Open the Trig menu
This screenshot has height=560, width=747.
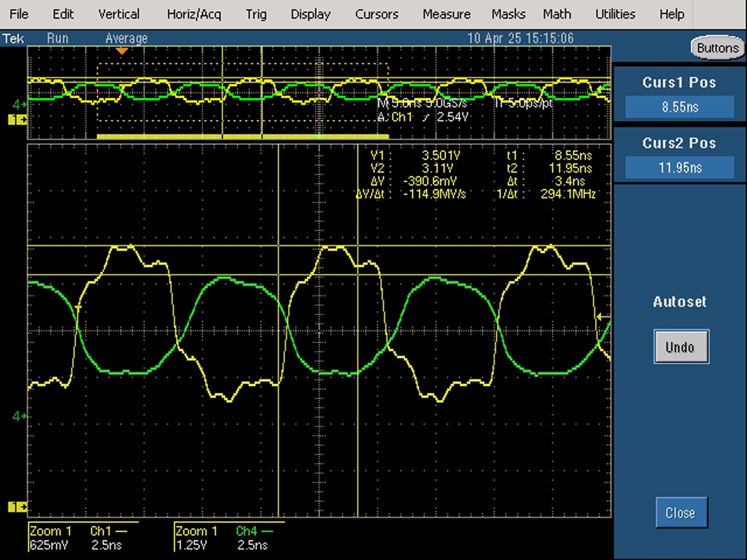[256, 14]
